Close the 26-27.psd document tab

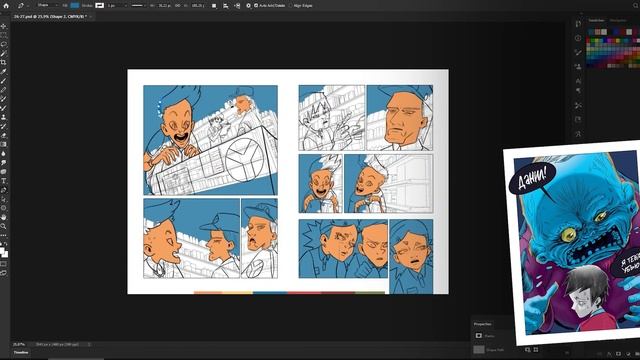click(x=91, y=17)
